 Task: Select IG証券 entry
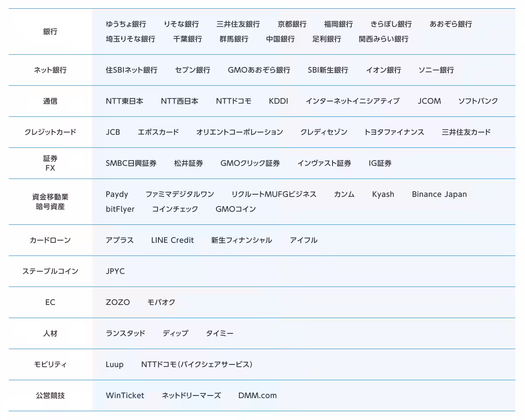(380, 163)
